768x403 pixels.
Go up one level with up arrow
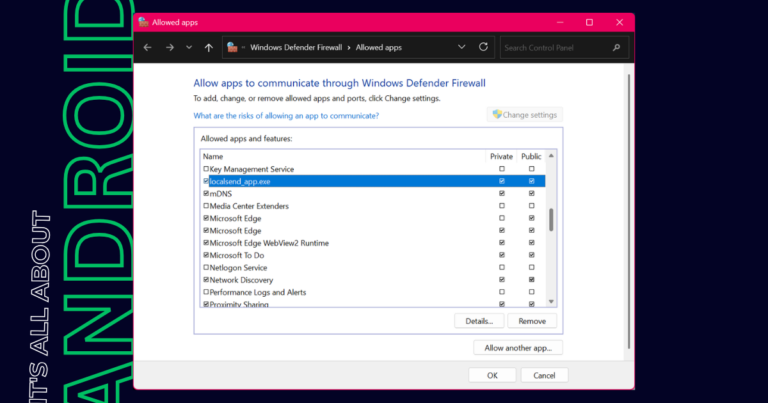coord(209,47)
